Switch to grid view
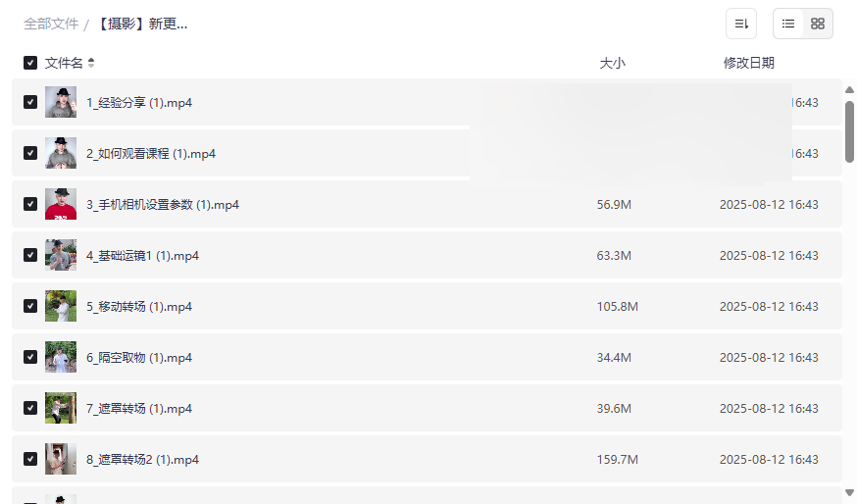The height and width of the screenshot is (504, 857). (818, 24)
